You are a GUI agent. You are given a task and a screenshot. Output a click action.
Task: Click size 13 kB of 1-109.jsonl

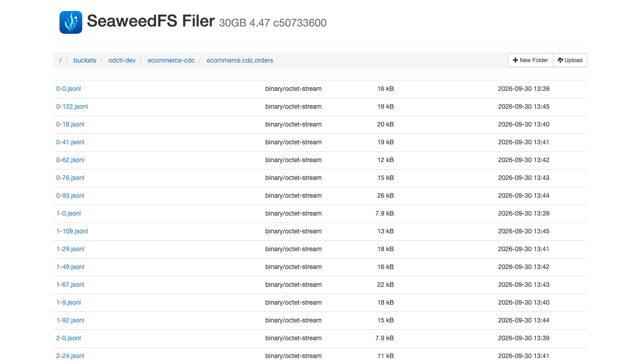pyautogui.click(x=385, y=231)
